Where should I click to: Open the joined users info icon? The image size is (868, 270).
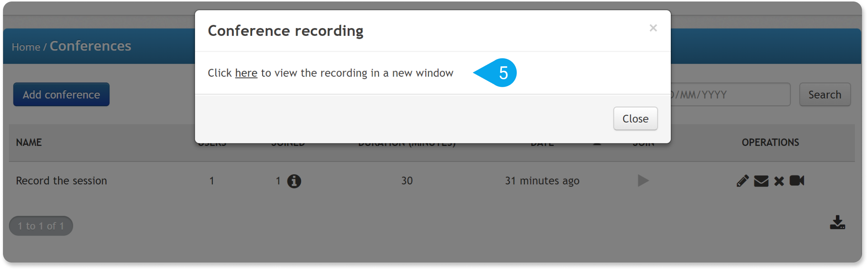[x=294, y=181]
